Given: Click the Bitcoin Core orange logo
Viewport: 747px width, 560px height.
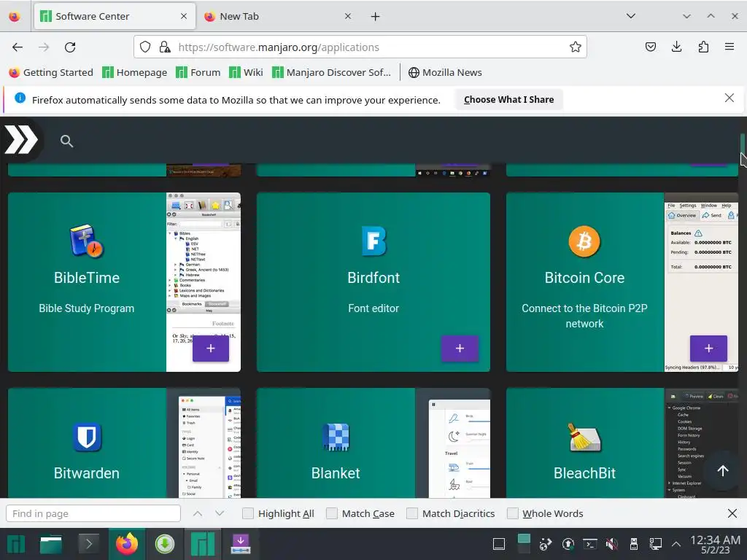Looking at the screenshot, I should (x=584, y=241).
